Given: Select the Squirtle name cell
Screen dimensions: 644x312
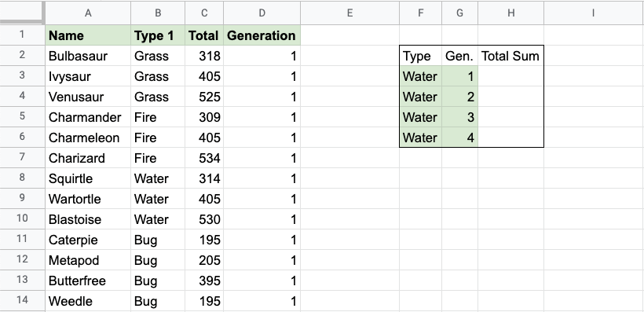Looking at the screenshot, I should click(88, 178).
